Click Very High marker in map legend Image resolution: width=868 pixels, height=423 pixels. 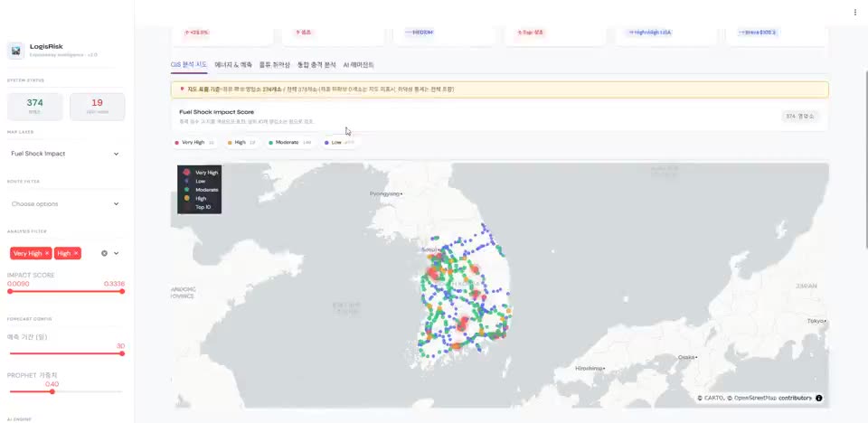(x=186, y=173)
